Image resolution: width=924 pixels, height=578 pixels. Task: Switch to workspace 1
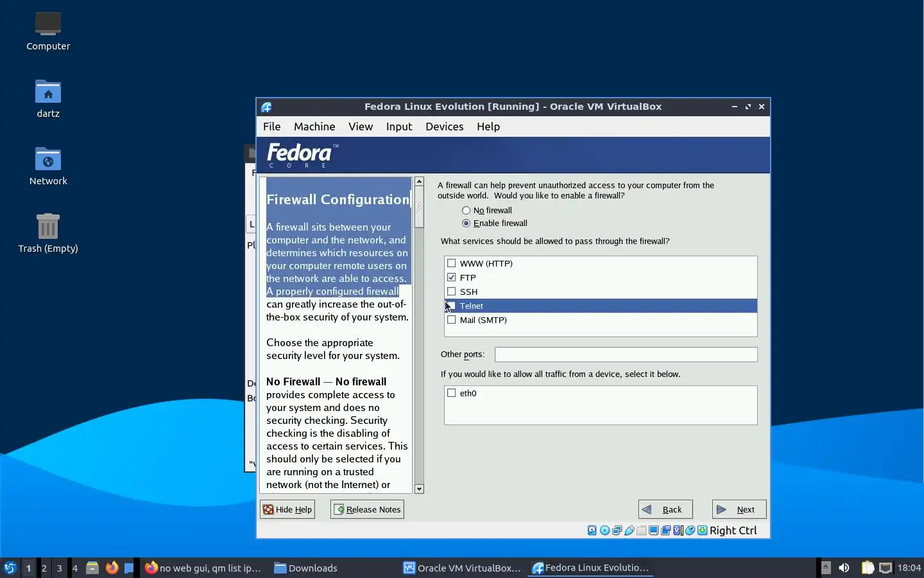point(28,568)
